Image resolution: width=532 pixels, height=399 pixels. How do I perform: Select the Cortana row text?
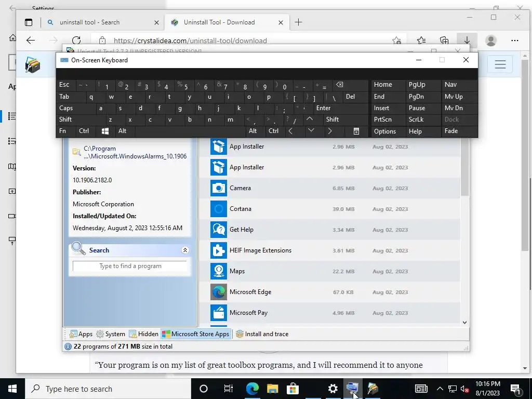(240, 209)
